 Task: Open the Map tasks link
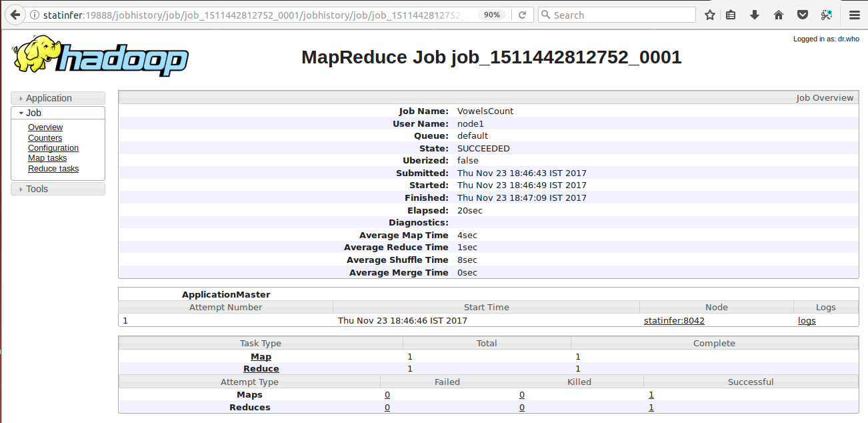point(47,158)
